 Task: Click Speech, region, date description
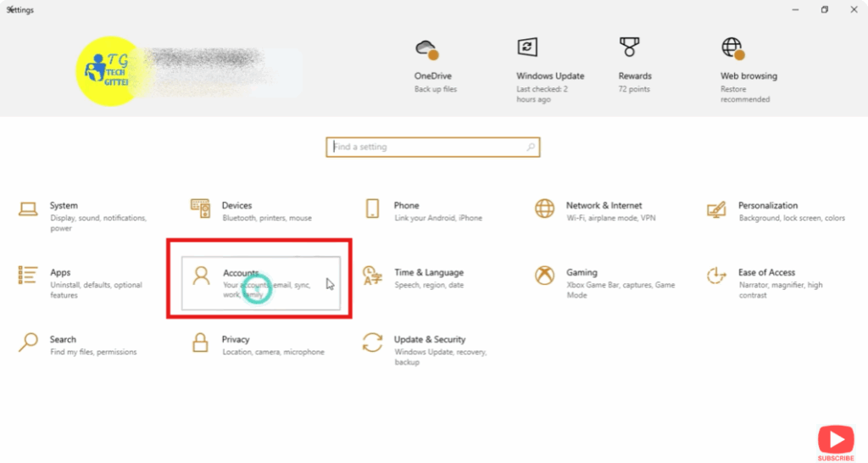click(429, 285)
